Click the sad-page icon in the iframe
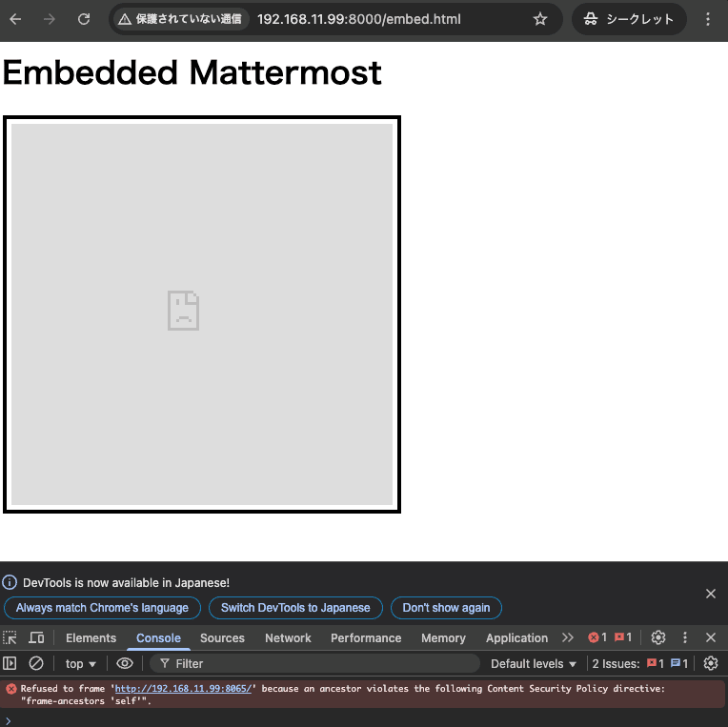 click(x=183, y=311)
